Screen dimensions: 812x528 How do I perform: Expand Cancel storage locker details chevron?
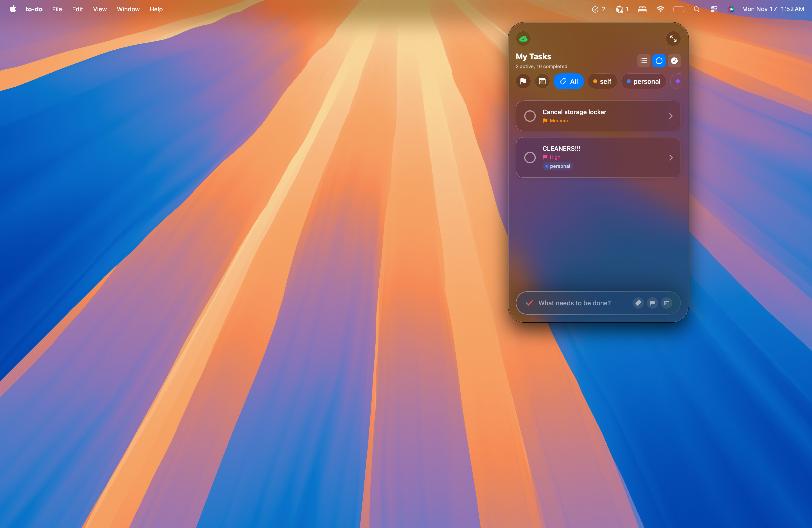(x=670, y=116)
